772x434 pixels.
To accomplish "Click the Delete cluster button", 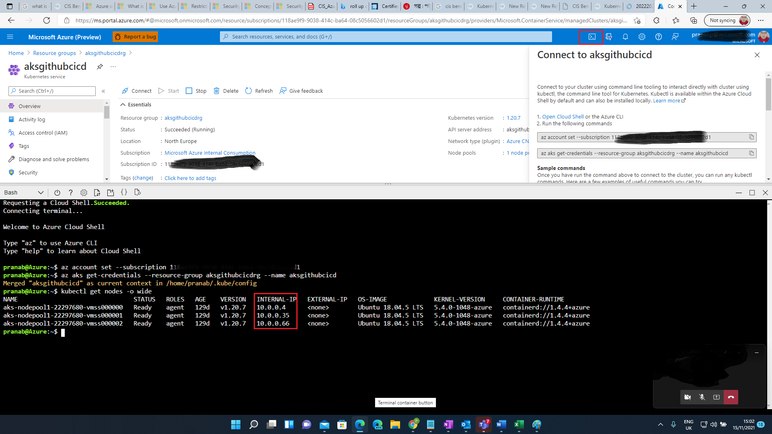I will click(226, 91).
